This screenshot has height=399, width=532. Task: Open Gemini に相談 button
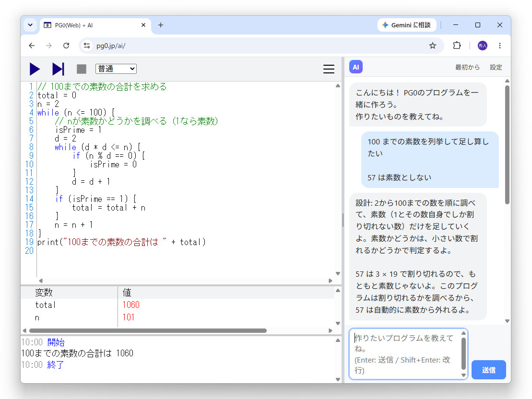(407, 25)
